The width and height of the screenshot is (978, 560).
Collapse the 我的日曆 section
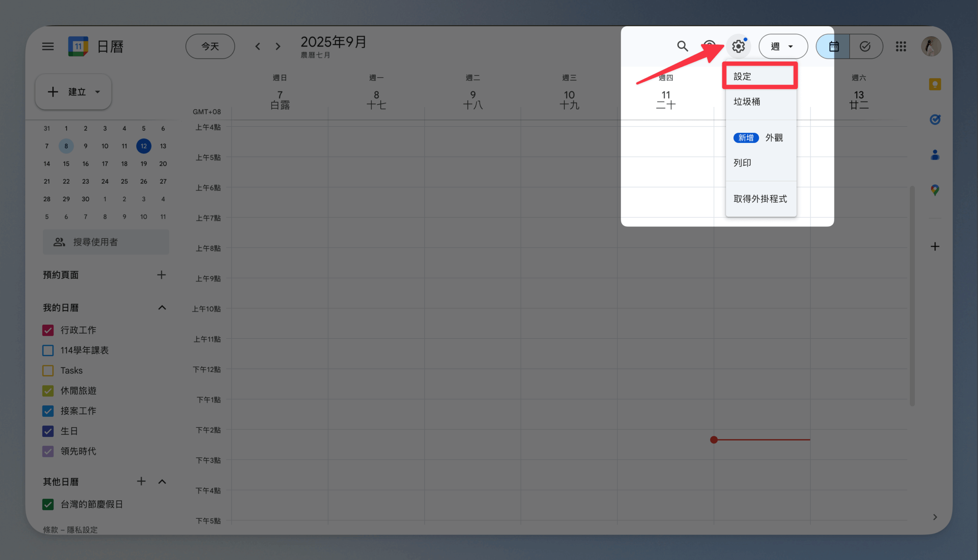pyautogui.click(x=162, y=308)
